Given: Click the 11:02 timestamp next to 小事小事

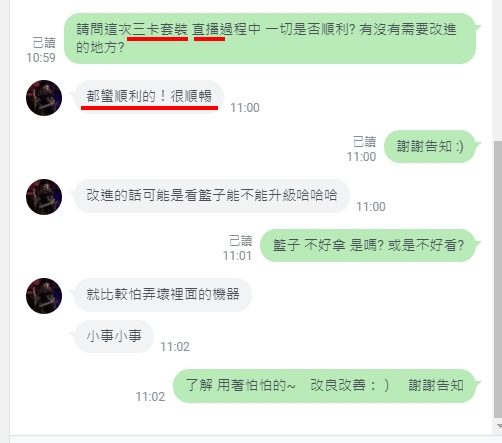Looking at the screenshot, I should click(x=175, y=347).
